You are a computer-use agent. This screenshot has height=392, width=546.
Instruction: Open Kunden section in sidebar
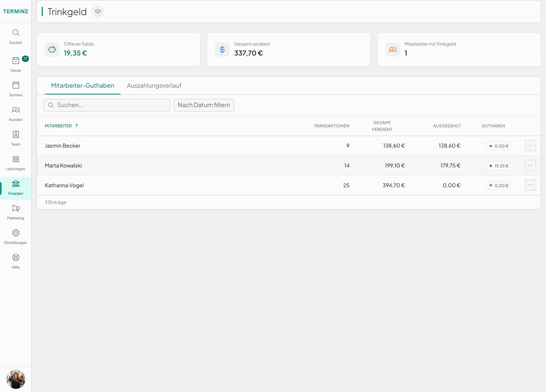pos(16,114)
